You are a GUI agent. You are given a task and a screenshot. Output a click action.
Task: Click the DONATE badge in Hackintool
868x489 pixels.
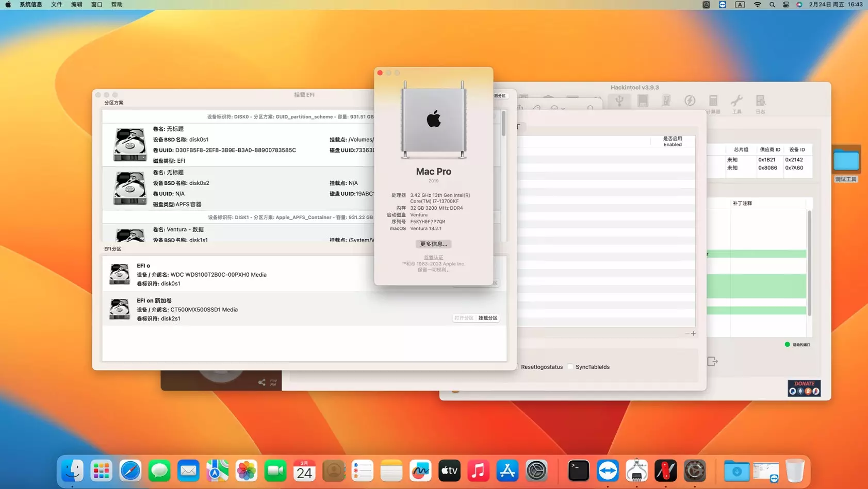[804, 388]
